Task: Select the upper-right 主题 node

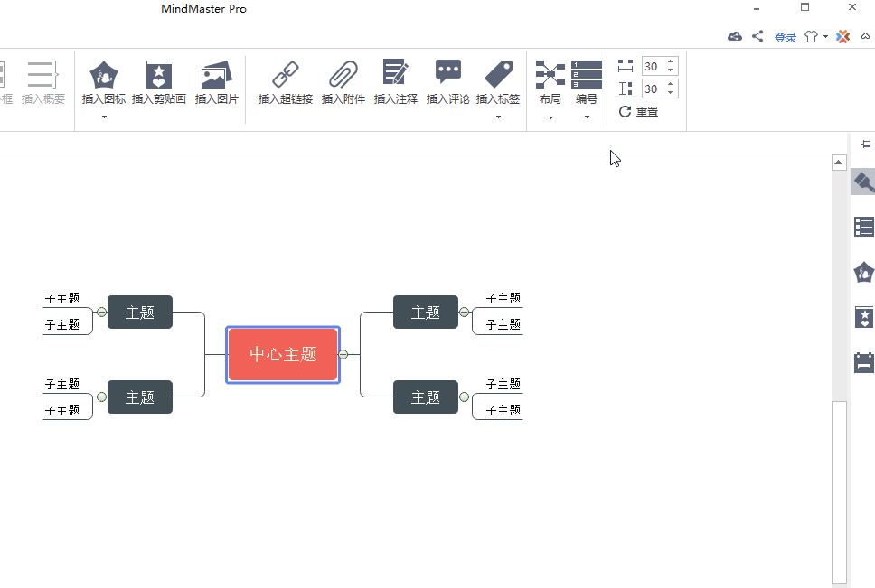Action: point(426,313)
